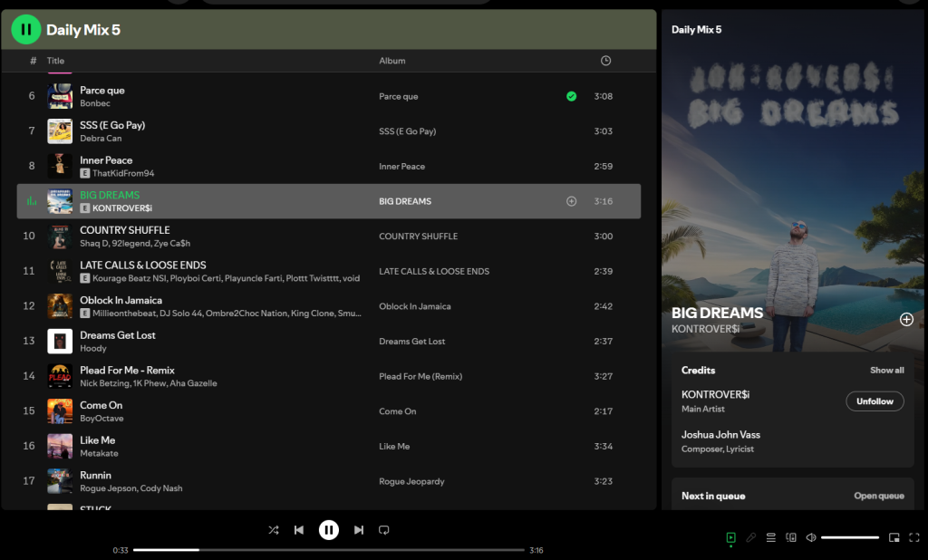Click KONTROVER$i artist under Now Playing title
Viewport: 928px width, 560px height.
click(705, 329)
